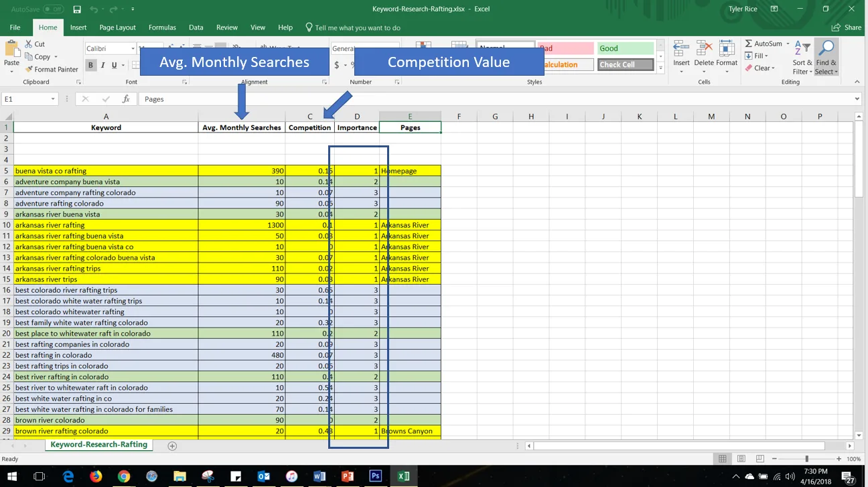Apply the Good cell style
This screenshot has width=868, height=487.
[625, 48]
